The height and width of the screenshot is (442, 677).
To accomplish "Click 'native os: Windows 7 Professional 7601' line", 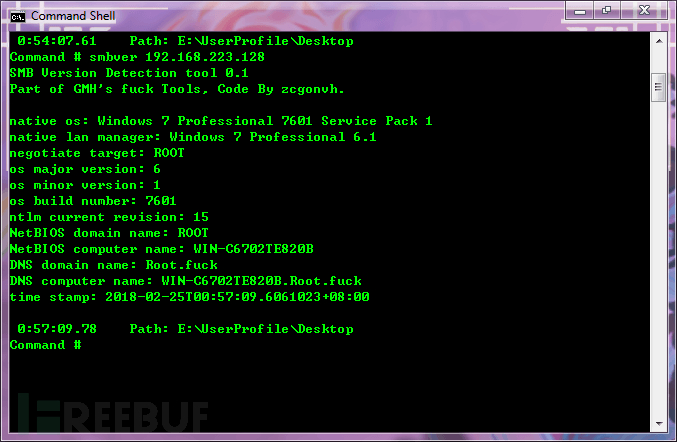I will [x=221, y=121].
